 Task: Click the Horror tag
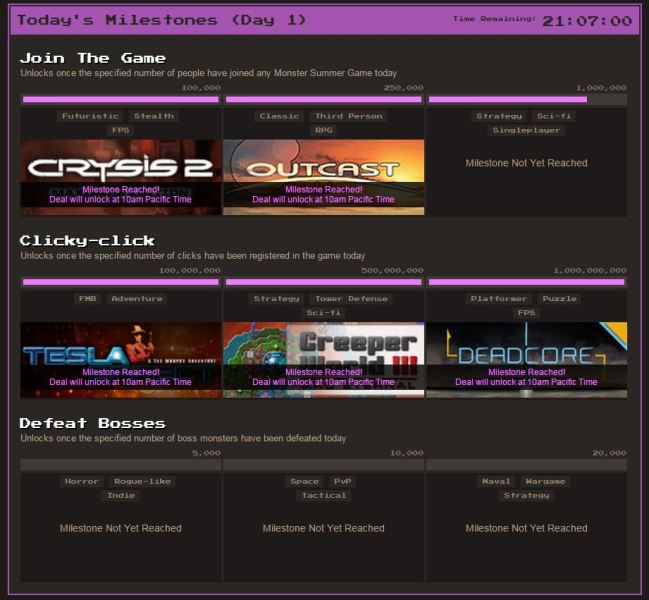click(82, 482)
